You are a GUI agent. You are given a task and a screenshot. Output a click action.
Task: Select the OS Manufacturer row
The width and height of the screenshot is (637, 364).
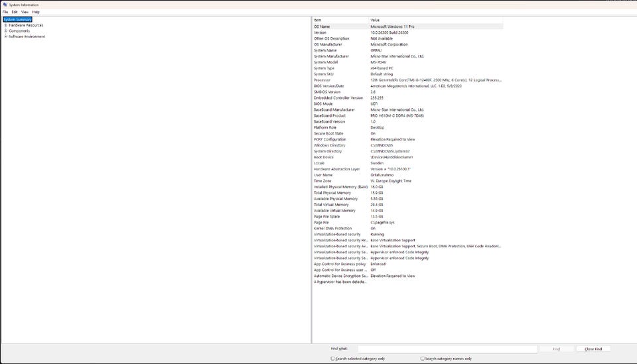click(408, 44)
